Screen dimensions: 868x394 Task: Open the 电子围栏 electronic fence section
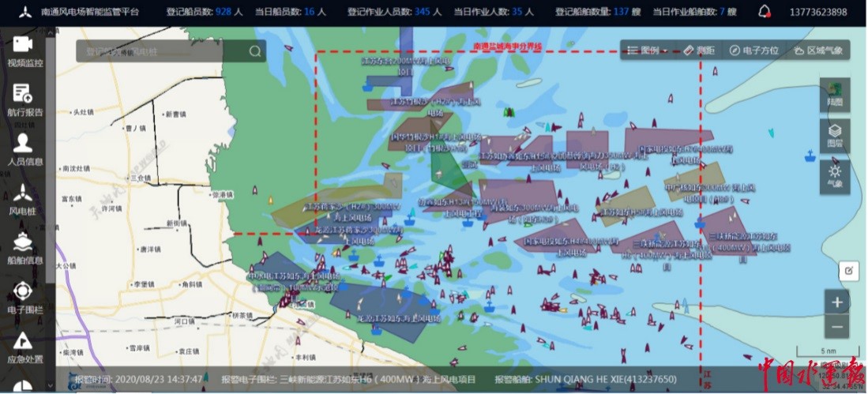coord(24,298)
